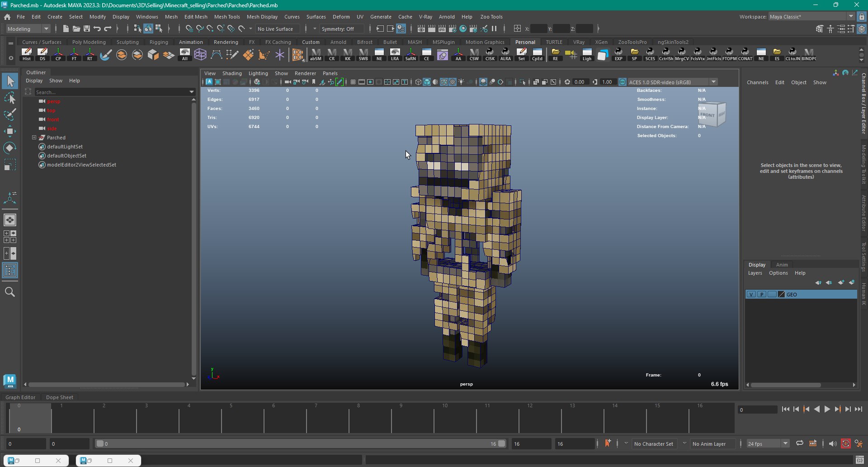Switch to the Rigging shelf tab

pos(159,42)
